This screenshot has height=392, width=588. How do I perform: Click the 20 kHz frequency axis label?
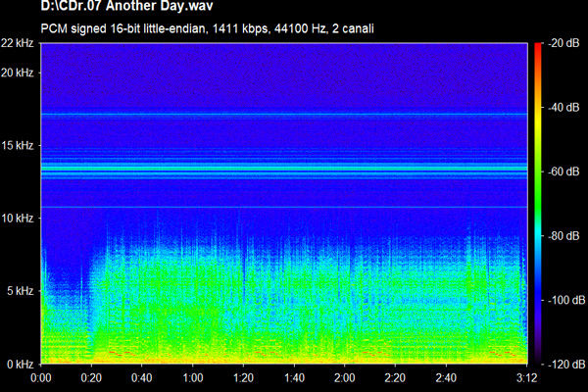(x=18, y=73)
